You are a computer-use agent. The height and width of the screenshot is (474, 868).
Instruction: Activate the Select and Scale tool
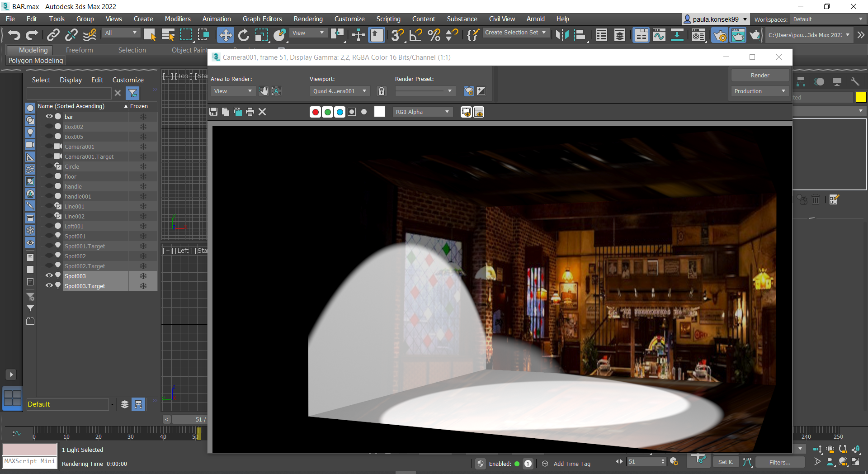(261, 35)
